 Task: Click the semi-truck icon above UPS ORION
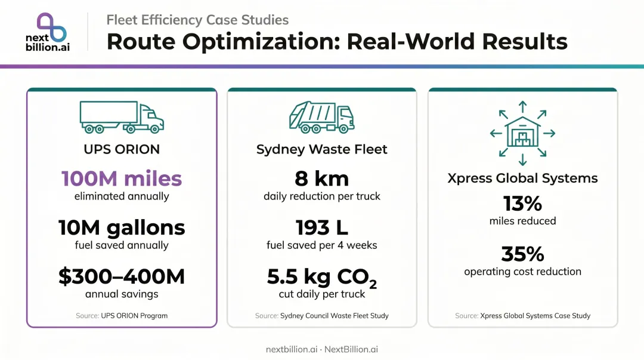[122, 117]
